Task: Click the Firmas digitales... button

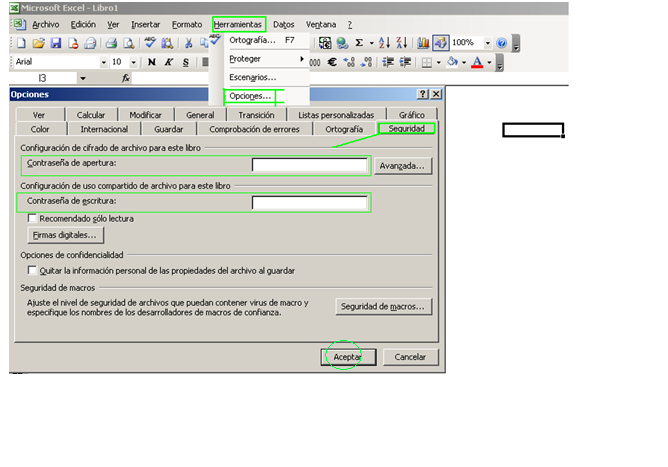Action: (65, 235)
